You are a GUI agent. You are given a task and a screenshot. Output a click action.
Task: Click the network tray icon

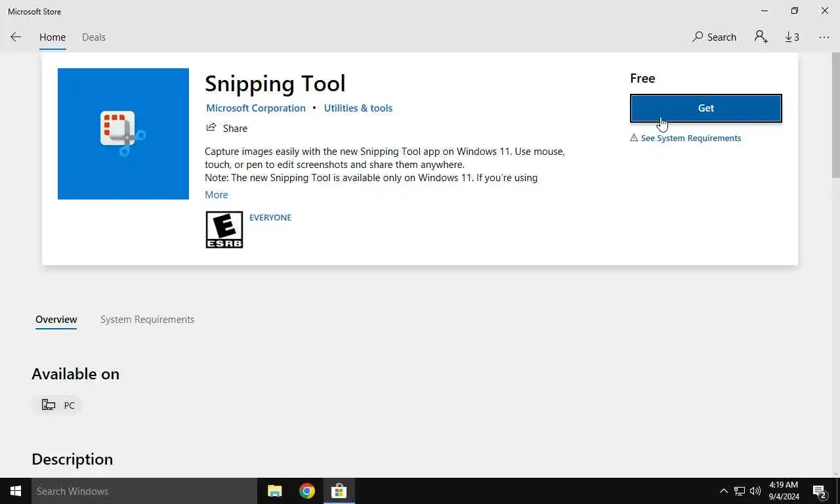(x=740, y=491)
